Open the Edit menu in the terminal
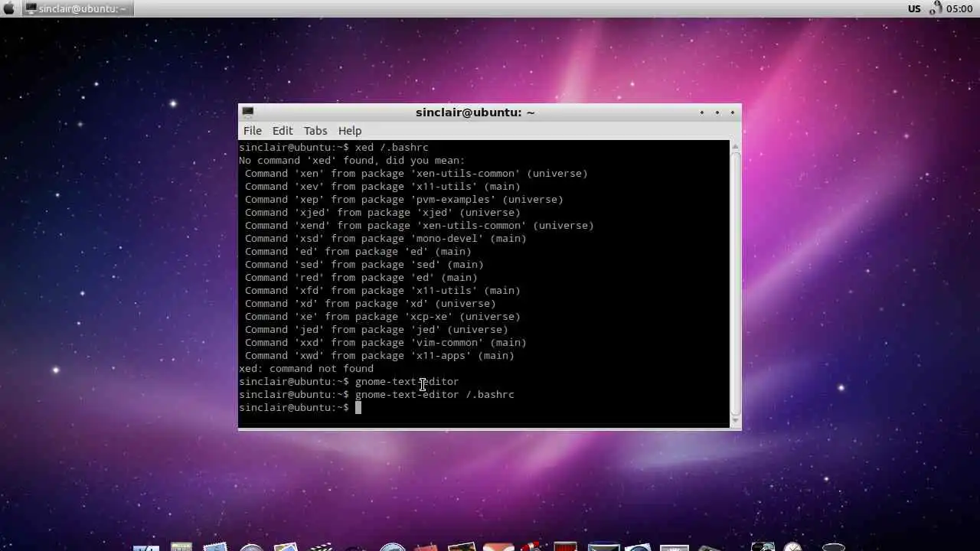The height and width of the screenshot is (551, 980). [283, 131]
